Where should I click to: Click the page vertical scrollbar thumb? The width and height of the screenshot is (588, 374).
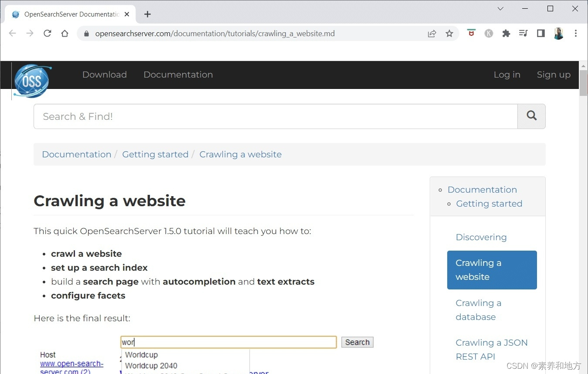(583, 83)
